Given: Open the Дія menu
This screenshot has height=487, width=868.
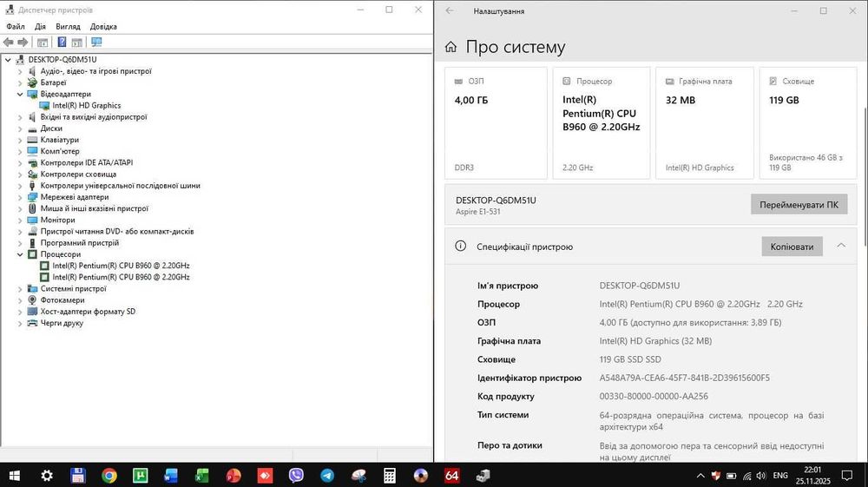Looking at the screenshot, I should (40, 26).
